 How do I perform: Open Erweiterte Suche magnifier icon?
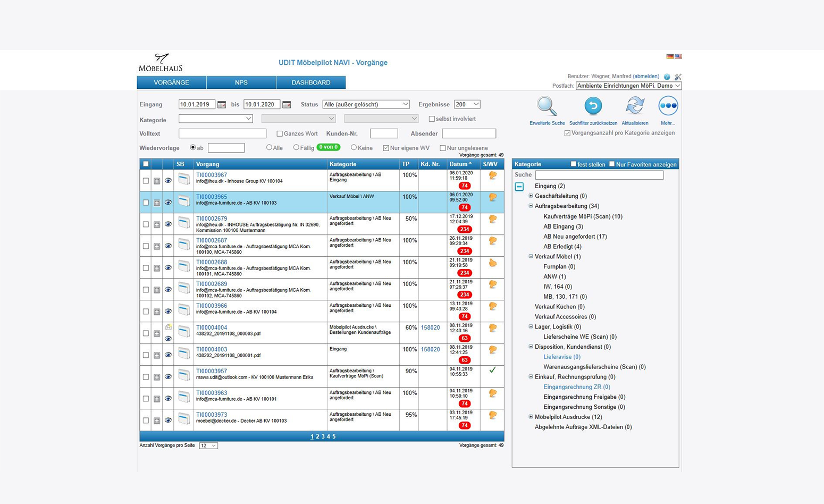[546, 106]
